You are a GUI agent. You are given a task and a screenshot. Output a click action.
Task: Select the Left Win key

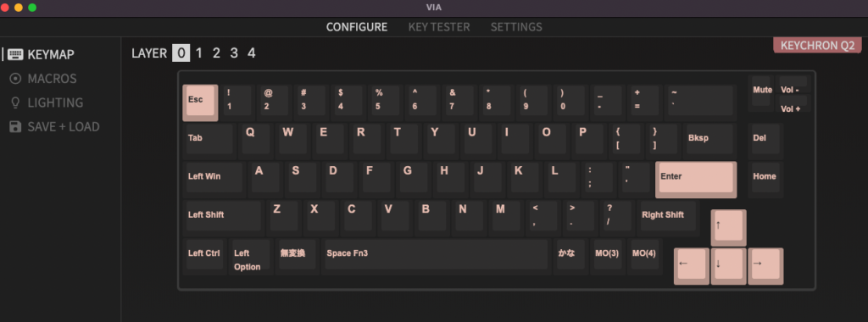click(214, 179)
